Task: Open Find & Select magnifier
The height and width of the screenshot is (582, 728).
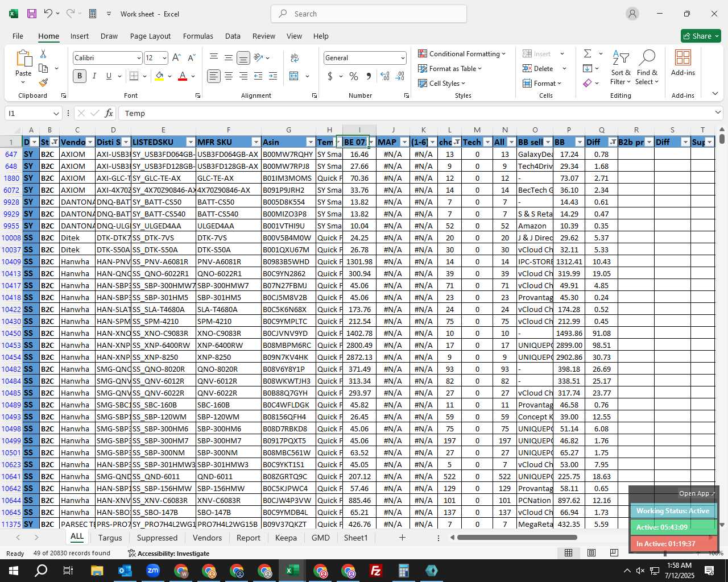Action: click(647, 68)
